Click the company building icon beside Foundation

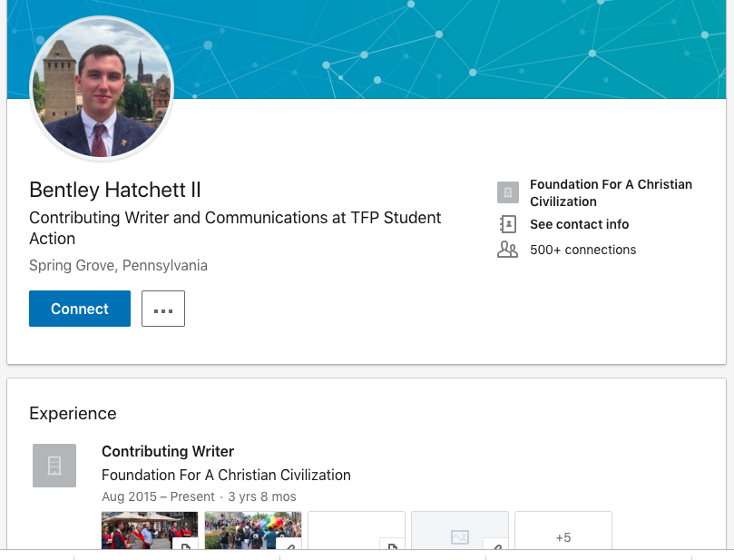coord(508,192)
